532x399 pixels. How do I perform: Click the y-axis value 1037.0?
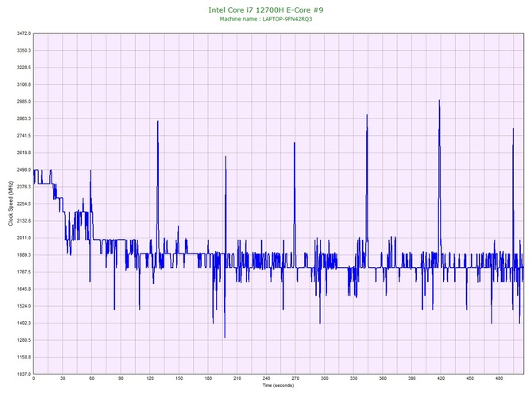pos(24,374)
